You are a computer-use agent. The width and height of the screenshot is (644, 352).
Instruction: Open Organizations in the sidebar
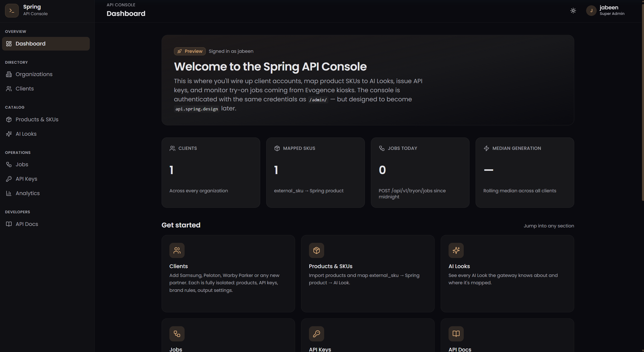coord(46,74)
